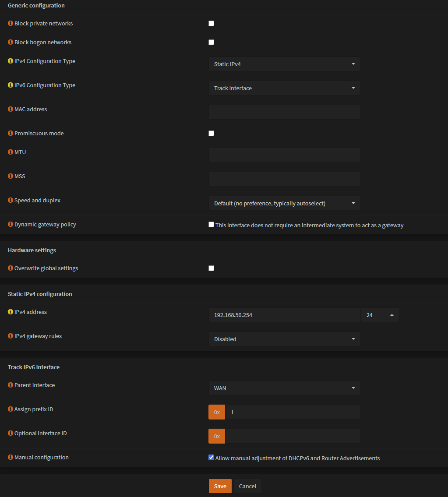The image size is (448, 497).
Task: Click the Cancel button
Action: [247, 486]
